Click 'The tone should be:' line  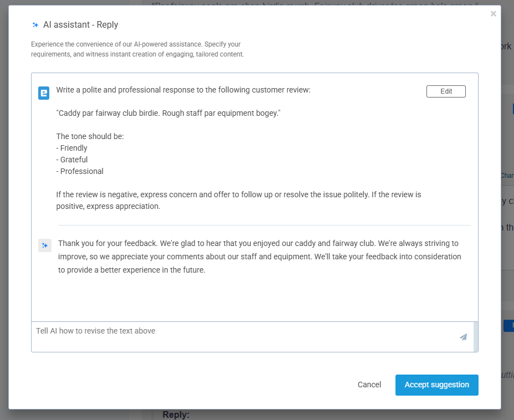pyautogui.click(x=90, y=136)
